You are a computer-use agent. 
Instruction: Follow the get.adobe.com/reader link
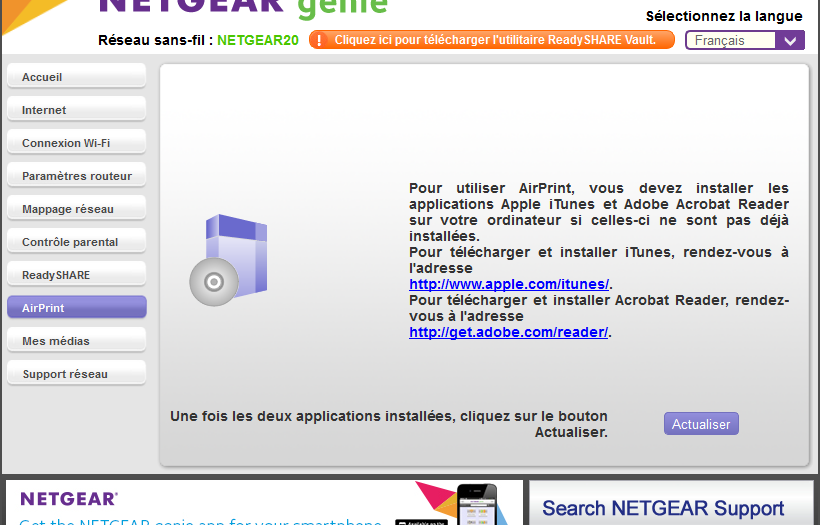(x=508, y=332)
